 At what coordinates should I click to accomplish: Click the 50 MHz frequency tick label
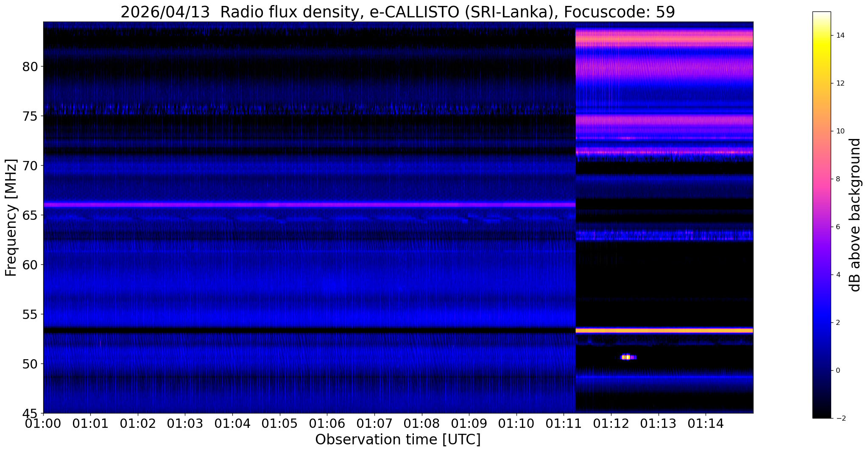pyautogui.click(x=30, y=364)
